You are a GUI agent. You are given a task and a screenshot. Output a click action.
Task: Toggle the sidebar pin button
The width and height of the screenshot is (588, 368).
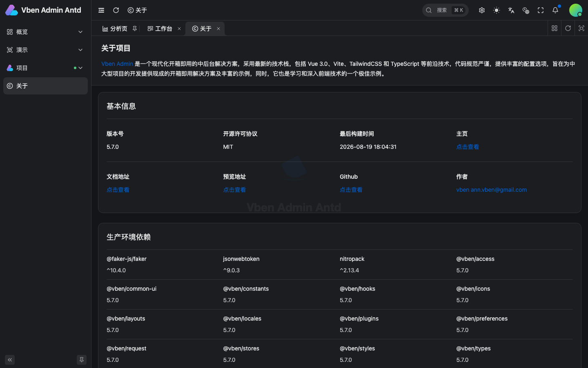(82, 360)
